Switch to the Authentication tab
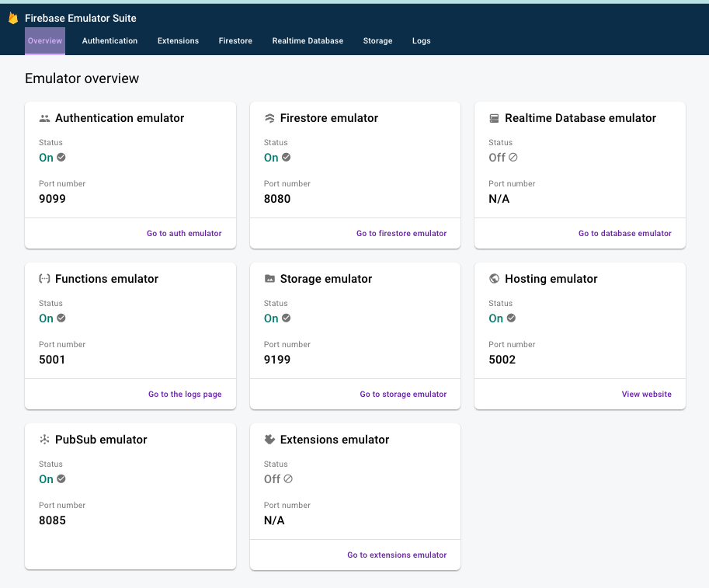The image size is (709, 588). point(109,40)
